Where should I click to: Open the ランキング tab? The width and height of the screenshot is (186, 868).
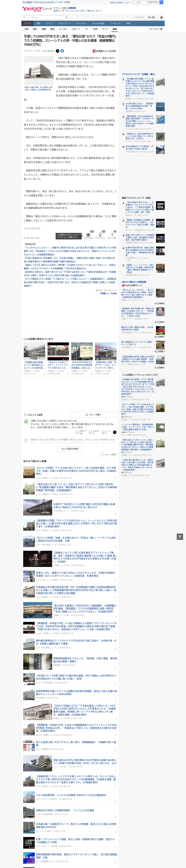(115, 24)
